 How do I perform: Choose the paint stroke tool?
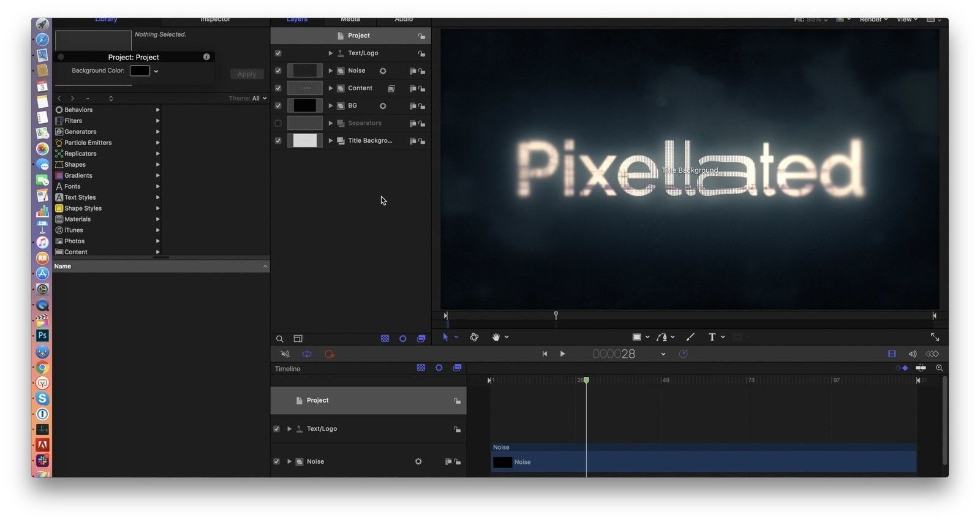pos(690,337)
